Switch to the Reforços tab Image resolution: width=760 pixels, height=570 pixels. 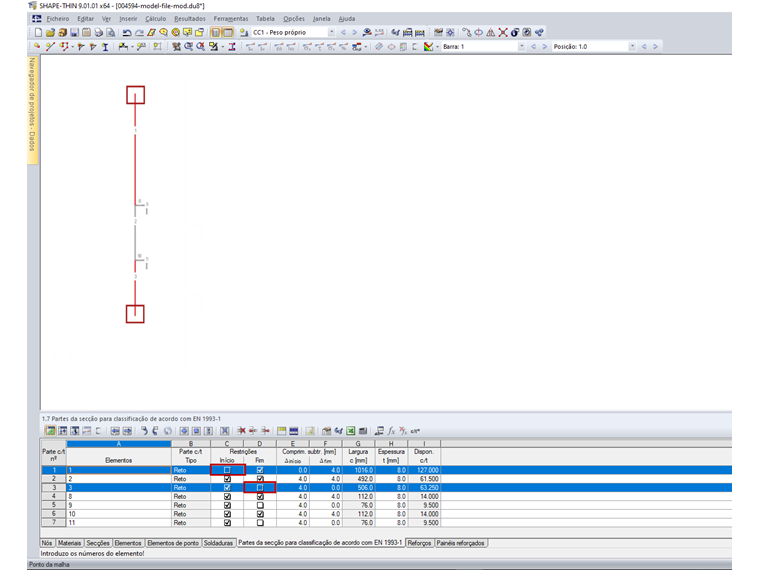419,543
